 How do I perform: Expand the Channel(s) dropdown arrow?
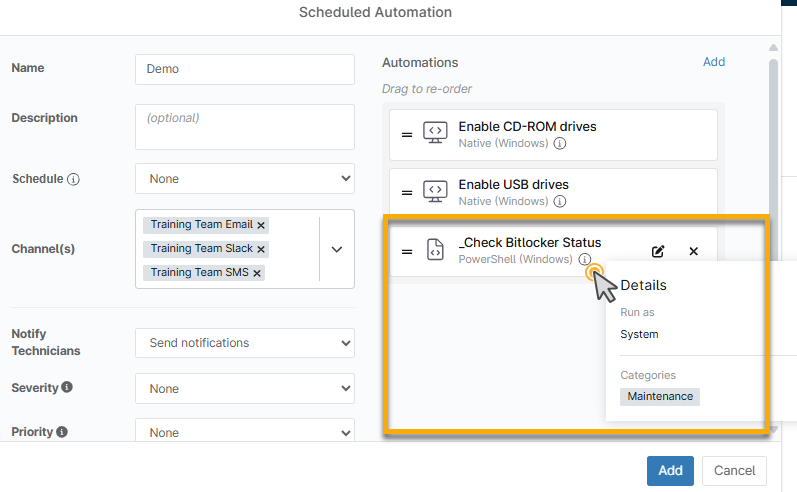[x=336, y=249]
